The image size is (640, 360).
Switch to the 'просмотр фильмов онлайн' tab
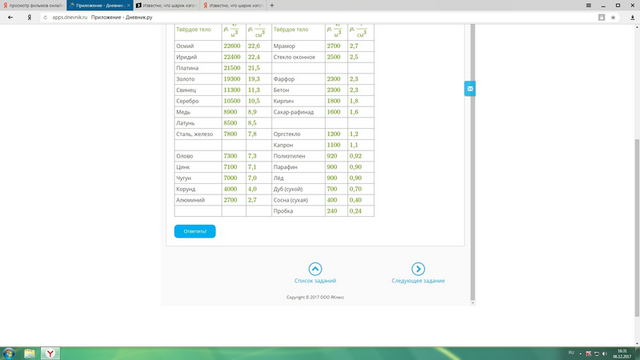(33, 5)
